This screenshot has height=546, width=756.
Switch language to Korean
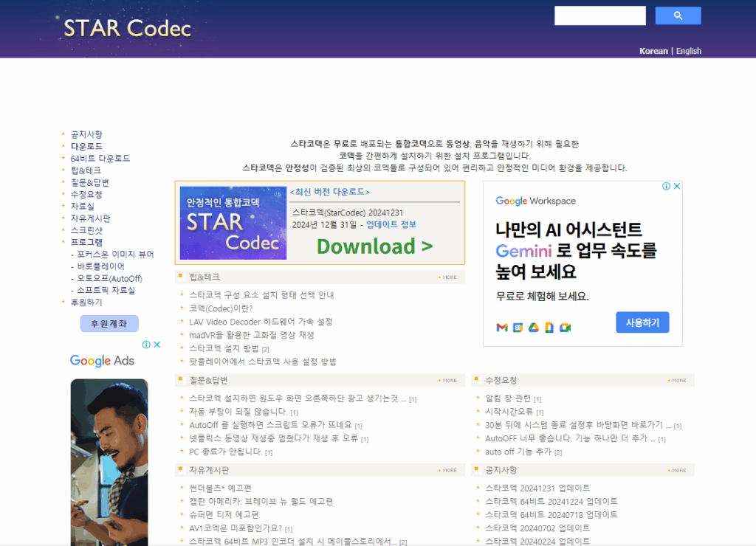pyautogui.click(x=653, y=51)
